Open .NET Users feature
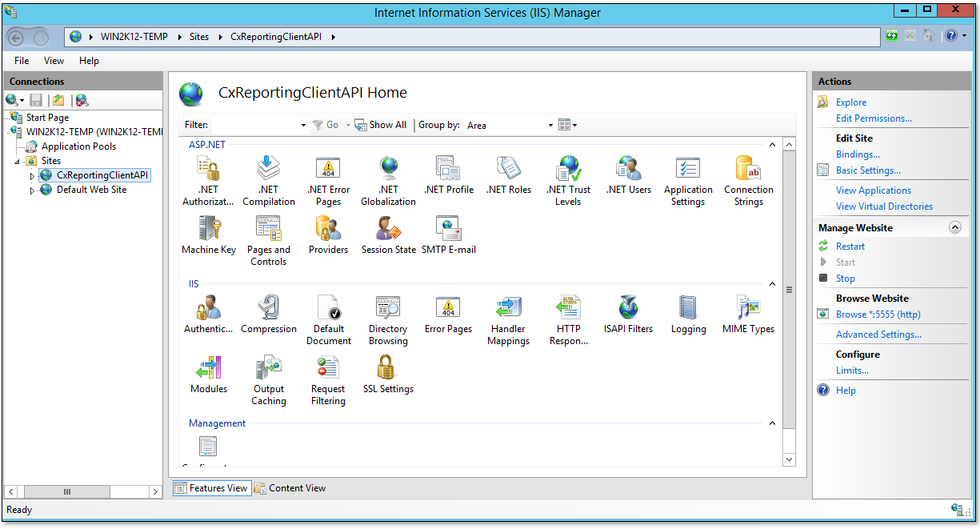This screenshot has width=980, height=529. (628, 175)
